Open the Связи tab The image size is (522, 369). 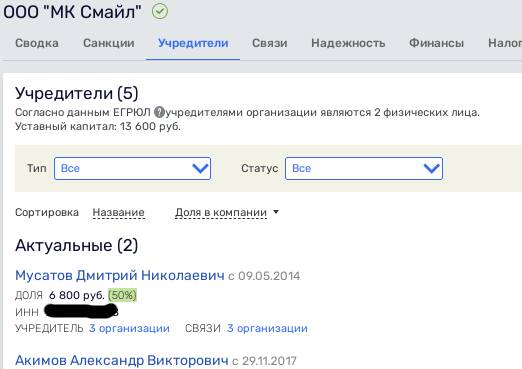point(270,43)
